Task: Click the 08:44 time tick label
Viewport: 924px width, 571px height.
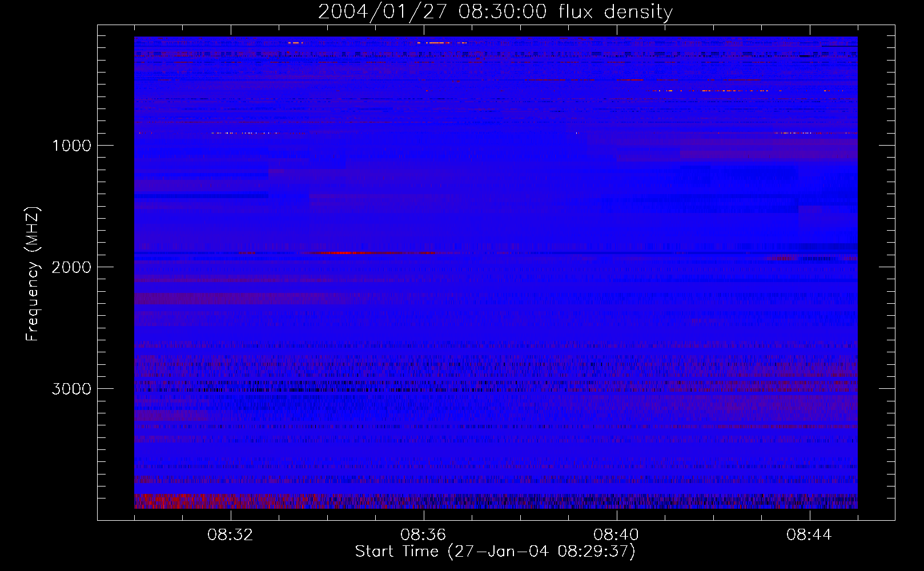Action: click(x=810, y=535)
